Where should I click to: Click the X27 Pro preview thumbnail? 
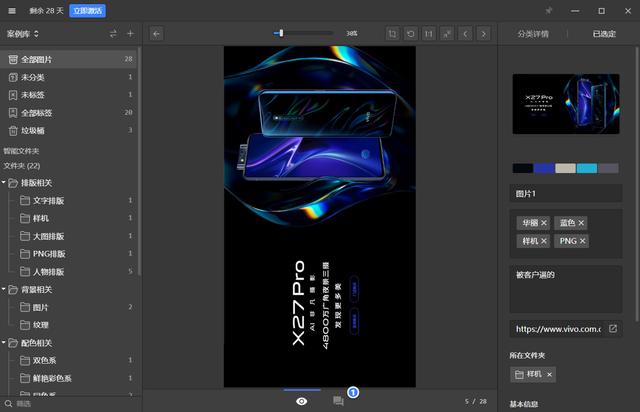(566, 104)
